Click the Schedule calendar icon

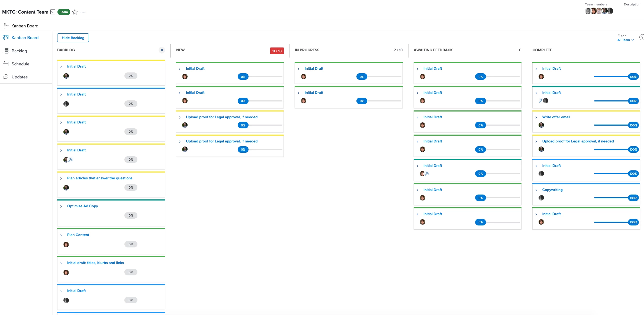pos(6,64)
